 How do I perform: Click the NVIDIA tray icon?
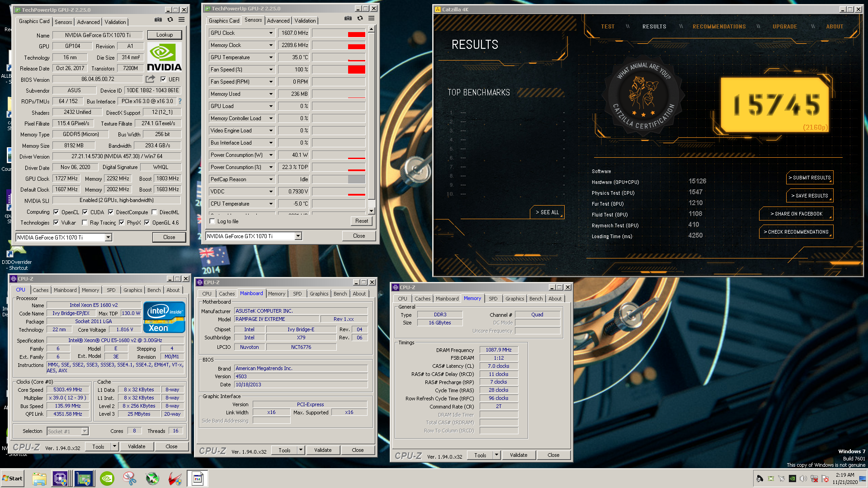pyautogui.click(x=793, y=479)
